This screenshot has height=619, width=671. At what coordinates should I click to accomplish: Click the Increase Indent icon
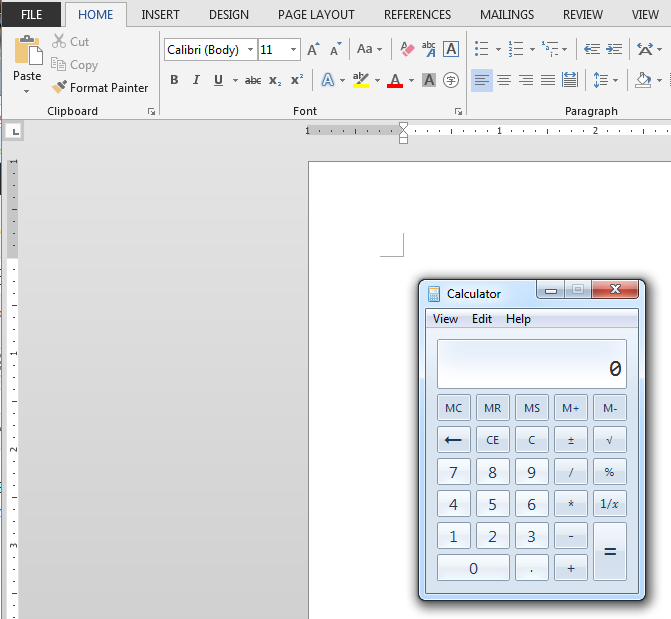(x=613, y=49)
